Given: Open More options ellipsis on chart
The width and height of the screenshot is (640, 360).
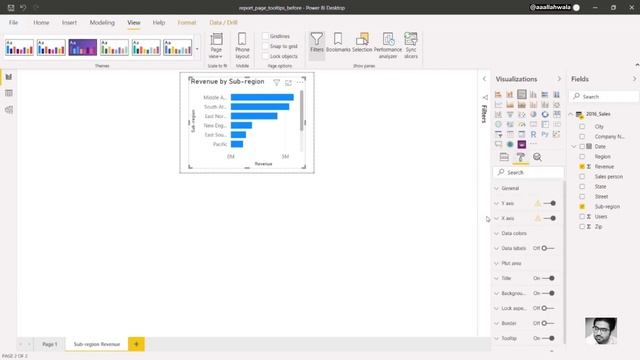Looking at the screenshot, I should (300, 82).
